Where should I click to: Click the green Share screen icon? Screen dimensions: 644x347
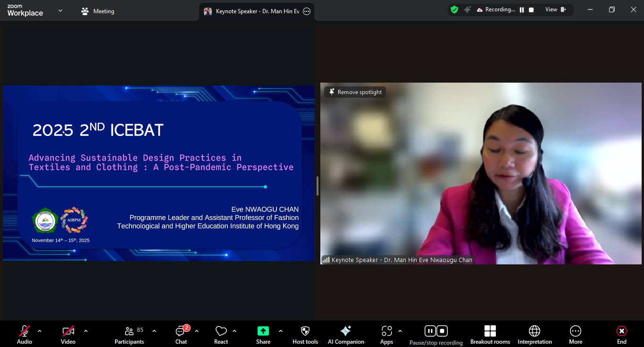tap(263, 331)
